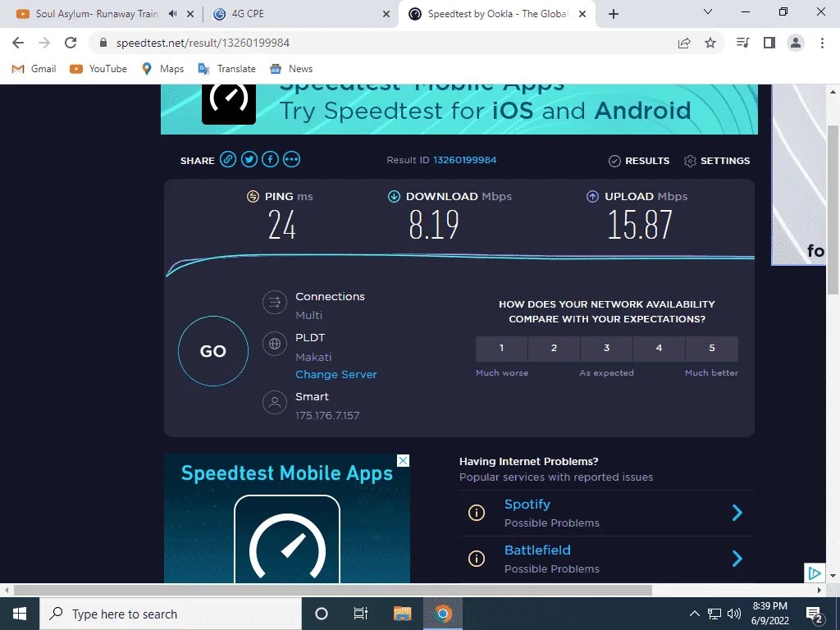Rate network availability as 1

(501, 349)
